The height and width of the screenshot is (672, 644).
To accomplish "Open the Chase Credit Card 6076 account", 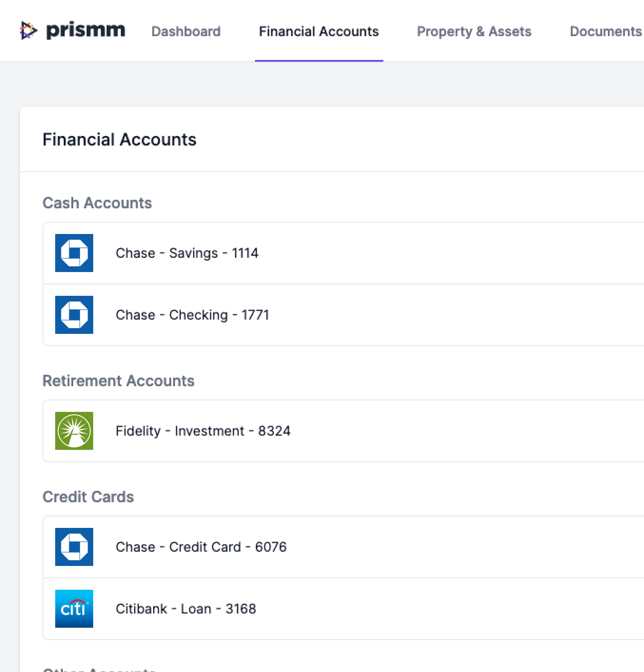I will pos(201,547).
